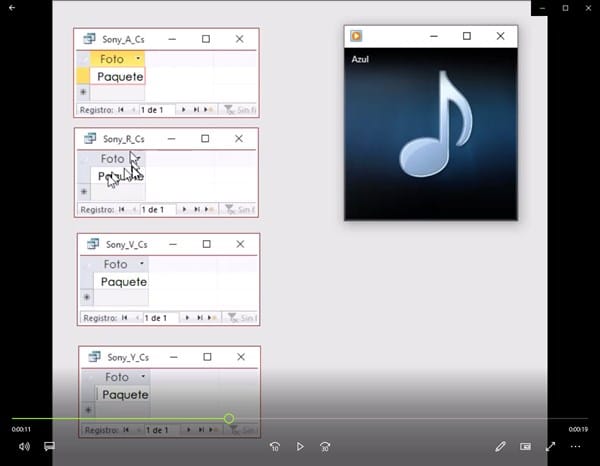This screenshot has width=600, height=466.
Task: Close the Sony_R_Cs window
Action: coord(239,138)
